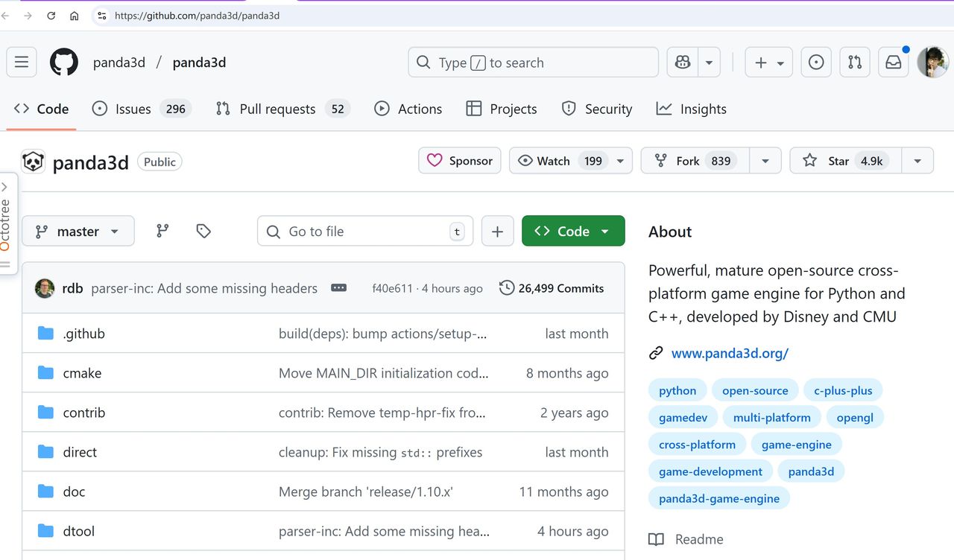Open the master branch dropdown
Image resolution: width=954 pixels, height=560 pixels.
78,232
